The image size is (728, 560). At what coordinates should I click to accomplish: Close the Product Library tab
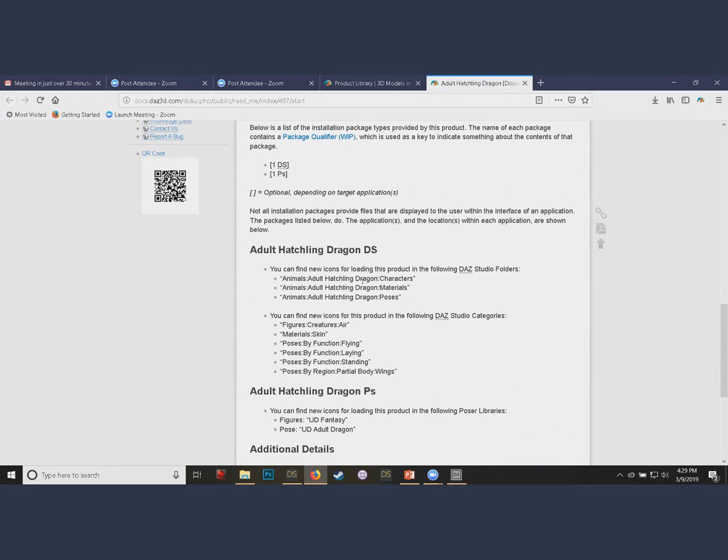point(418,83)
